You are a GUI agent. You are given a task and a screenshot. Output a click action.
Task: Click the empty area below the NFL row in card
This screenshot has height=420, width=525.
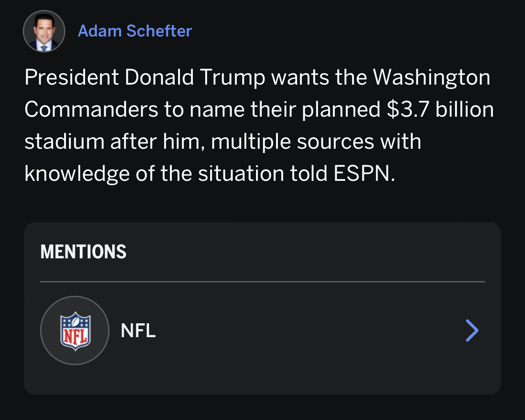pos(262,379)
